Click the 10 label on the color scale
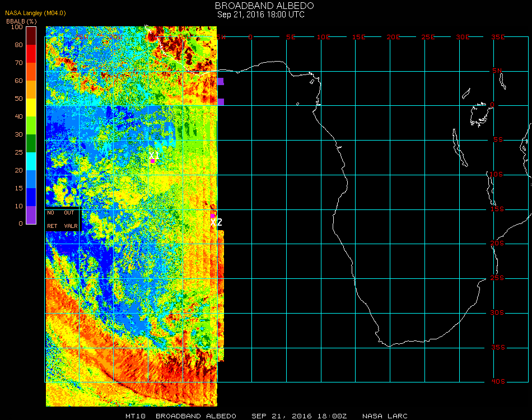Screen dimensions: 532x420 [18, 206]
